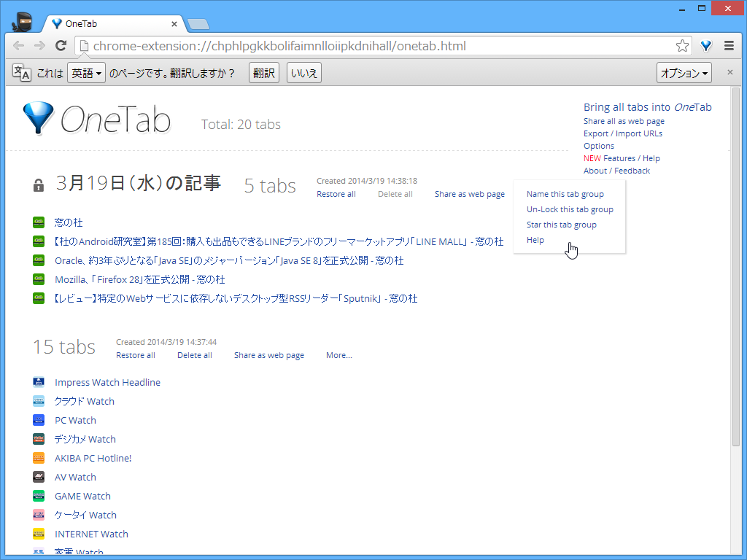Image resolution: width=747 pixels, height=560 pixels.
Task: Select the OneTab browser tab
Action: coord(113,24)
